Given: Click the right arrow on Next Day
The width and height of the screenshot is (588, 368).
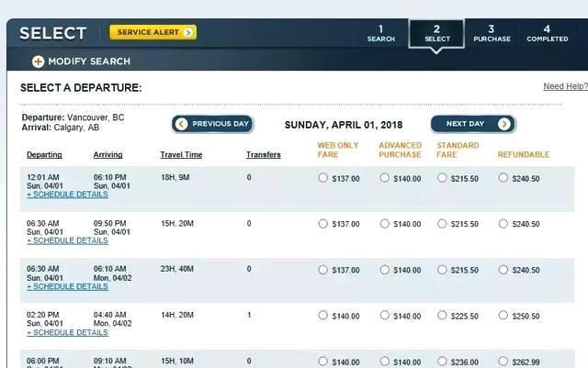Looking at the screenshot, I should point(504,124).
